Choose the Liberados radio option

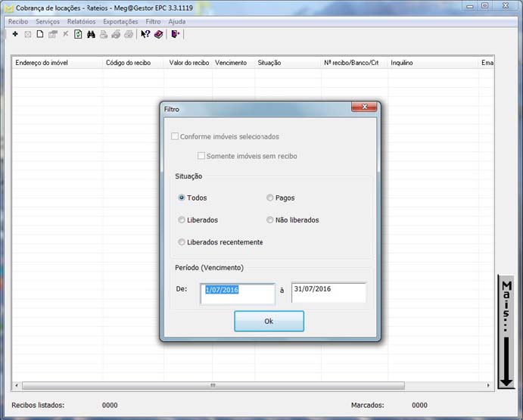[182, 220]
